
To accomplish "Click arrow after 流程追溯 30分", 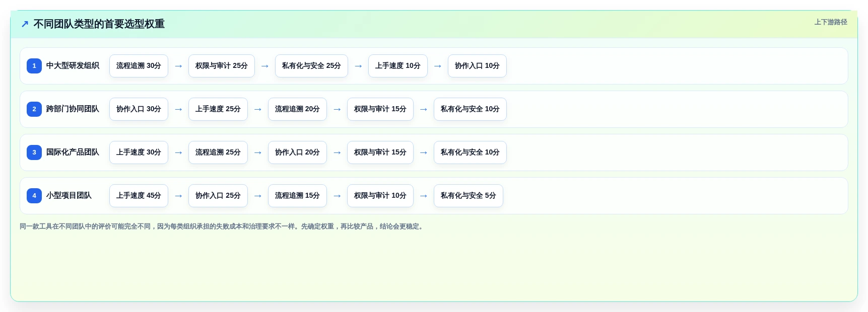I will (x=178, y=66).
